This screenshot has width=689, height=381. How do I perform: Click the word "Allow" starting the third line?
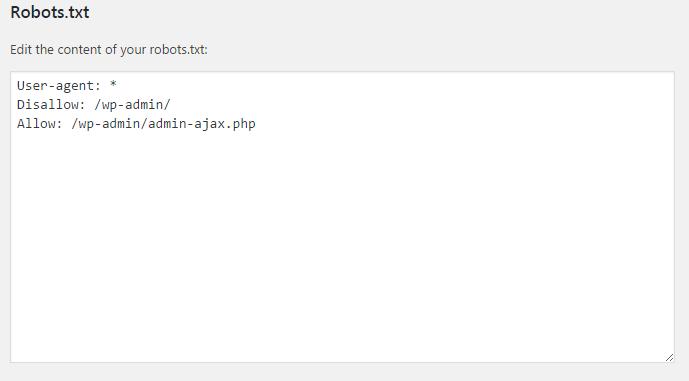pos(36,123)
